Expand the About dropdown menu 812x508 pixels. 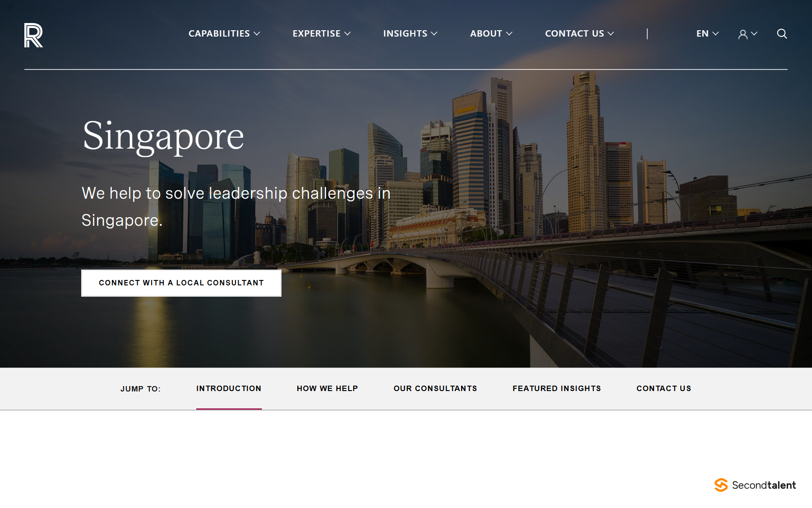[x=491, y=33]
